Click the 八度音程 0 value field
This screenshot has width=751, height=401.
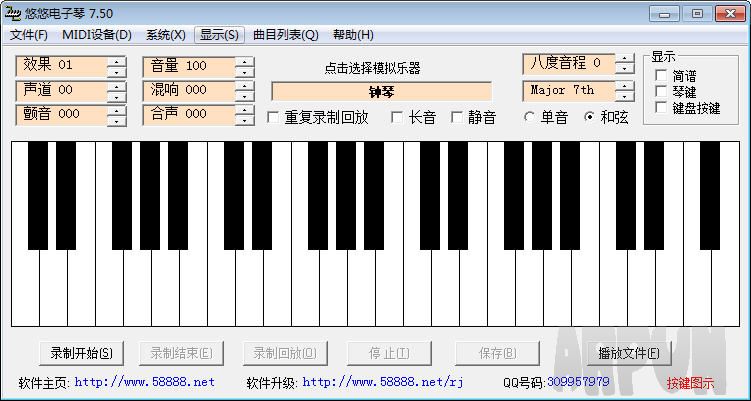pos(569,63)
